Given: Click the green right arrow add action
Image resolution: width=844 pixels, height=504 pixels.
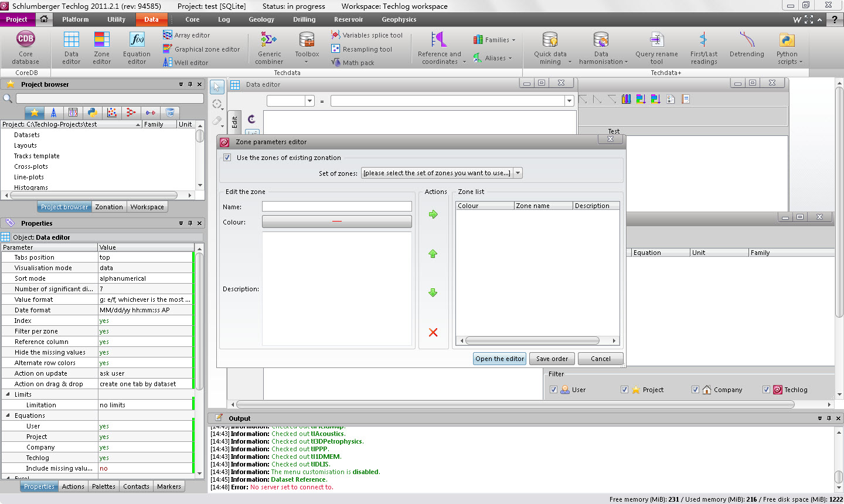Looking at the screenshot, I should click(433, 214).
